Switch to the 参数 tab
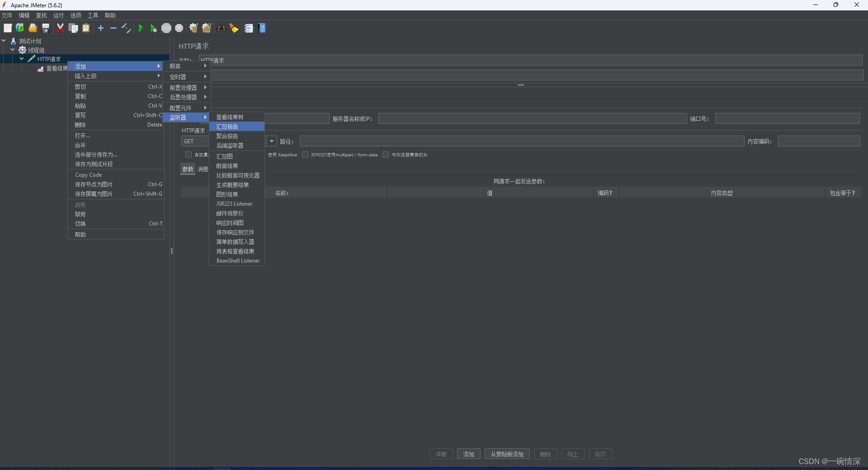The image size is (868, 470). 188,169
